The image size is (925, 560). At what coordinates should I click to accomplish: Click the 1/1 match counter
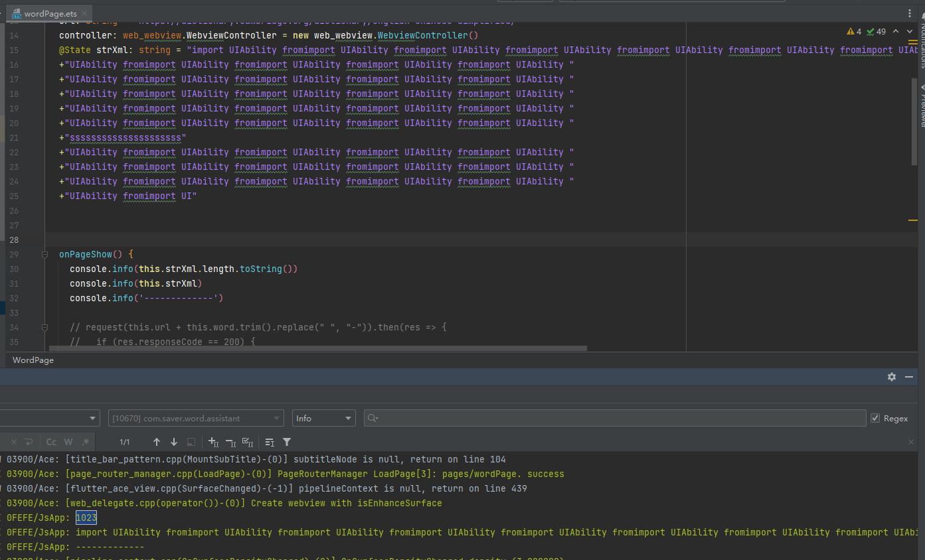125,442
